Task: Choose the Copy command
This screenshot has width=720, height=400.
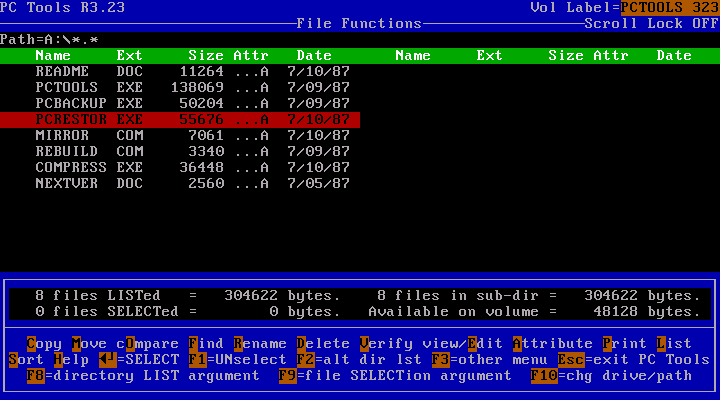Action: (44, 344)
